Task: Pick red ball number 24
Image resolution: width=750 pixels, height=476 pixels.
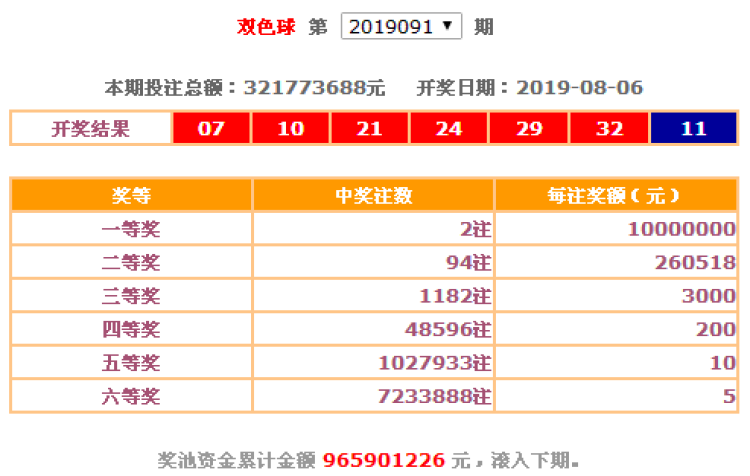Action: (448, 129)
